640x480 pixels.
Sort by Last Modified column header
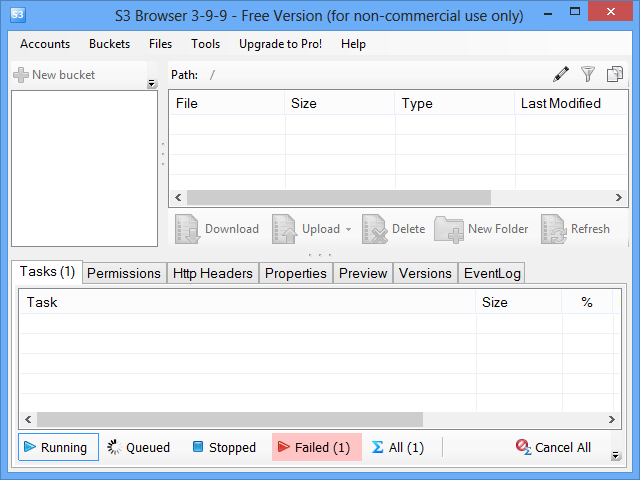click(571, 103)
